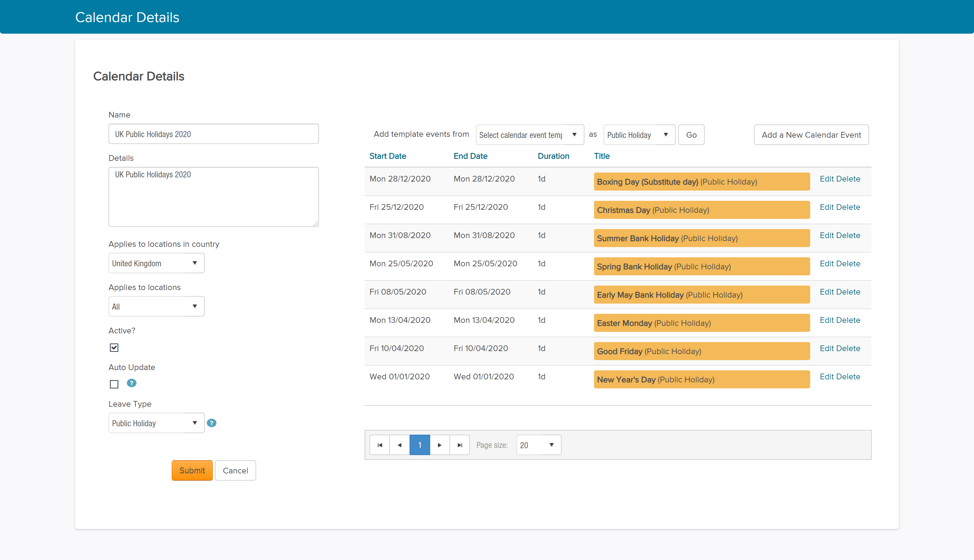Delete the Summer Bank Holiday event
This screenshot has height=560, width=974.
[x=848, y=235]
